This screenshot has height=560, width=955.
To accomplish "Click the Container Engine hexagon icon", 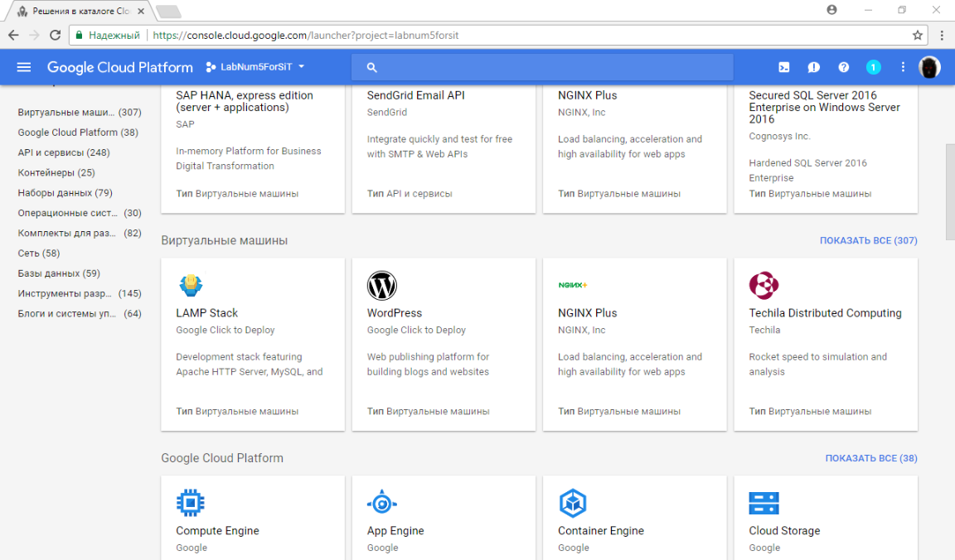I will point(573,503).
